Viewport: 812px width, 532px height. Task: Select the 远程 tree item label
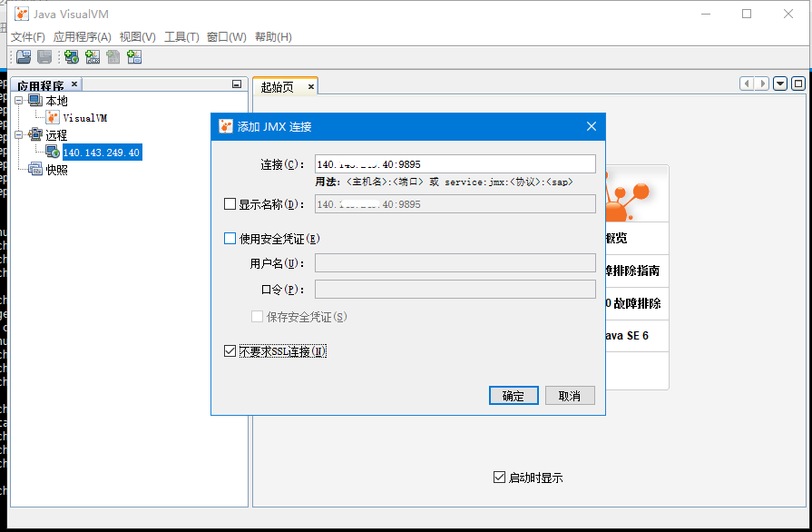56,135
